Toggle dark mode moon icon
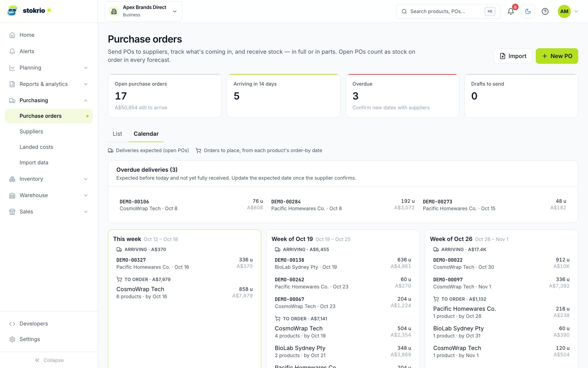 click(528, 11)
